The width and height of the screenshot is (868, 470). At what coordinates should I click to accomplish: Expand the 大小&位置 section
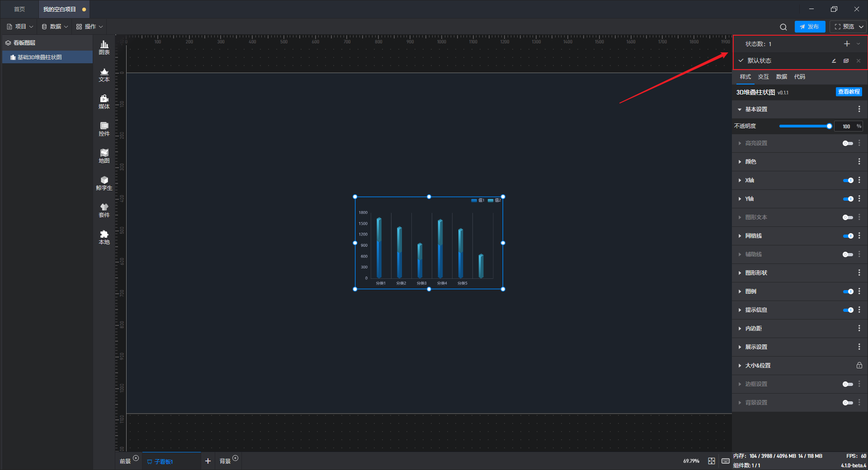pyautogui.click(x=740, y=366)
